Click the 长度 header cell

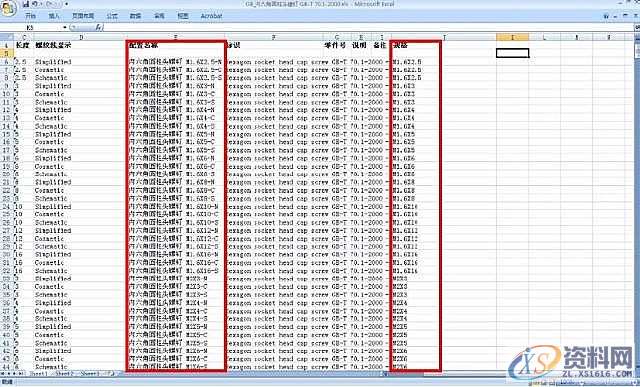tap(24, 45)
